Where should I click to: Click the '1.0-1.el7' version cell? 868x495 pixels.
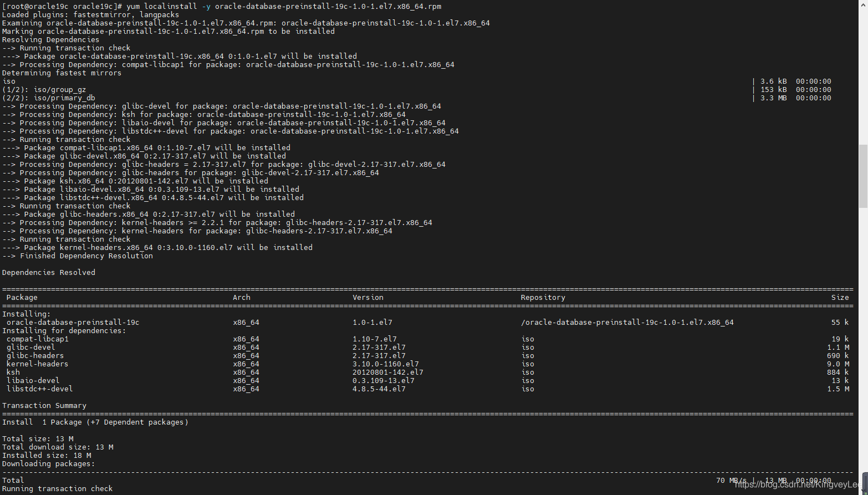372,322
